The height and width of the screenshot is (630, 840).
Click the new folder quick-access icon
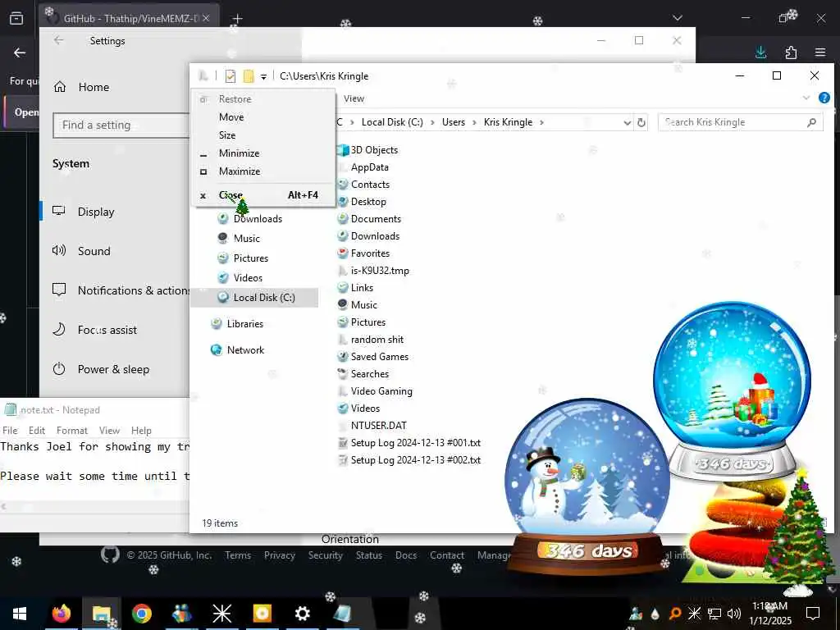click(249, 76)
